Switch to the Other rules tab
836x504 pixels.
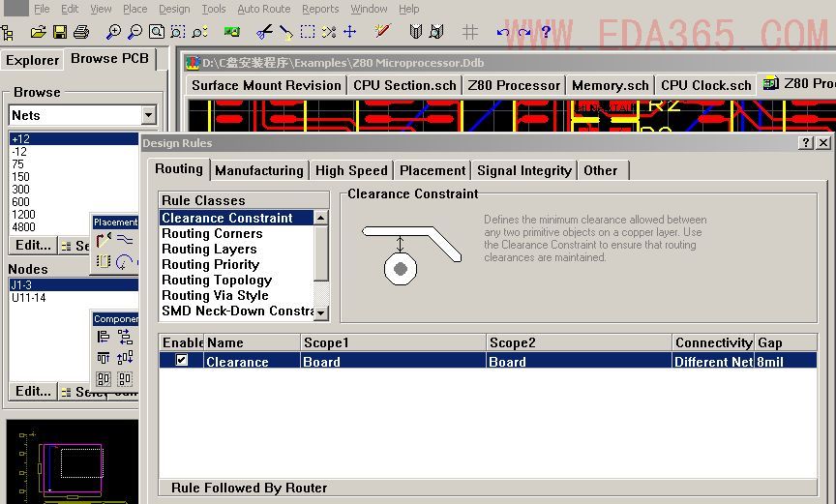point(601,170)
